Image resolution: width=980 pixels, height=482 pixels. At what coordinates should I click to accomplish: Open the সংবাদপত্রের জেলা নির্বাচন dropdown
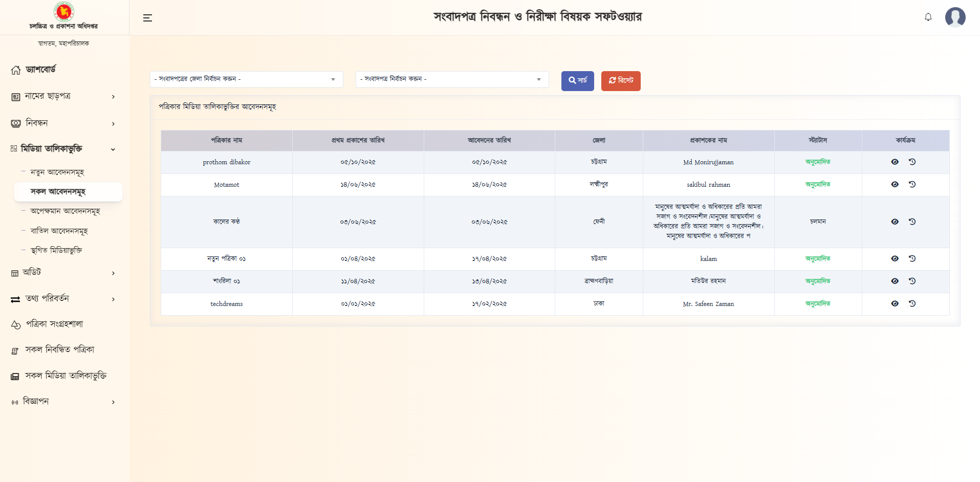pos(246,79)
